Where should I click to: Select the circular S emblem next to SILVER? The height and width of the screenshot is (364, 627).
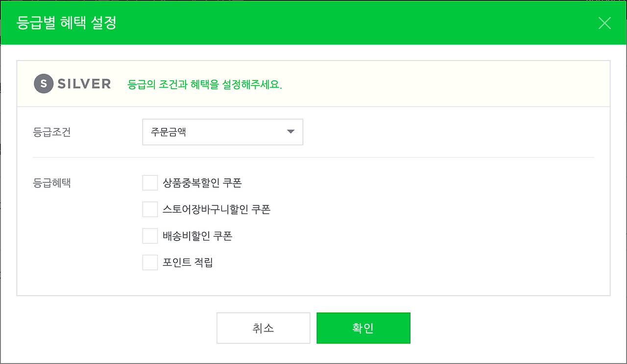pos(43,83)
